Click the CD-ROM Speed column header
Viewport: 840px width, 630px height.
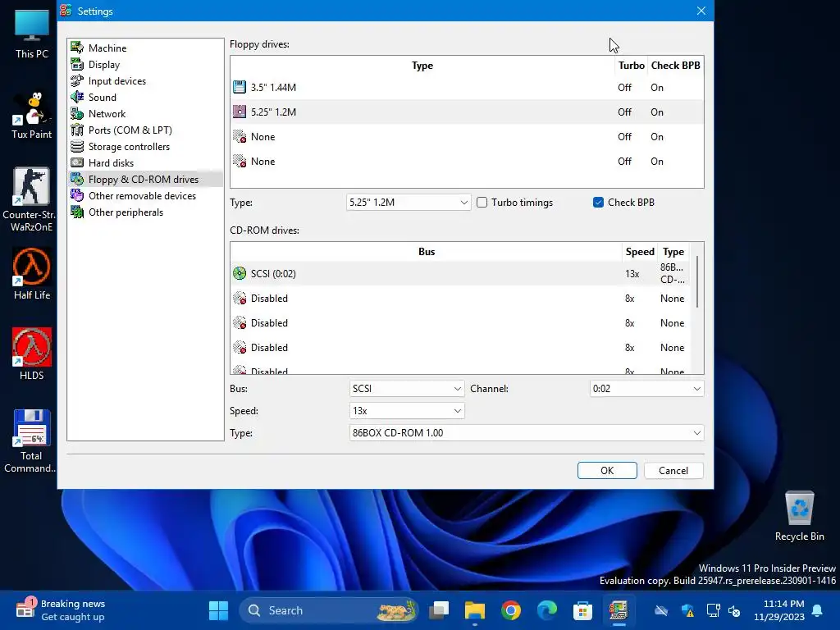point(640,251)
